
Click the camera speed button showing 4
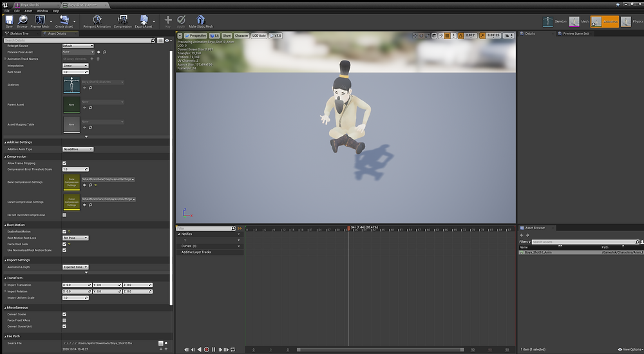point(509,36)
